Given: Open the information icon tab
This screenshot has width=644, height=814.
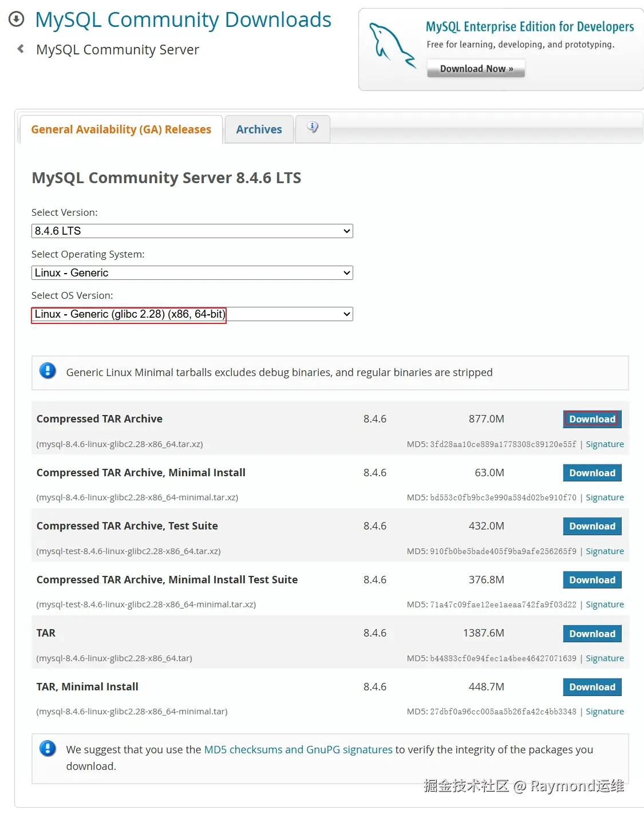Looking at the screenshot, I should click(313, 128).
